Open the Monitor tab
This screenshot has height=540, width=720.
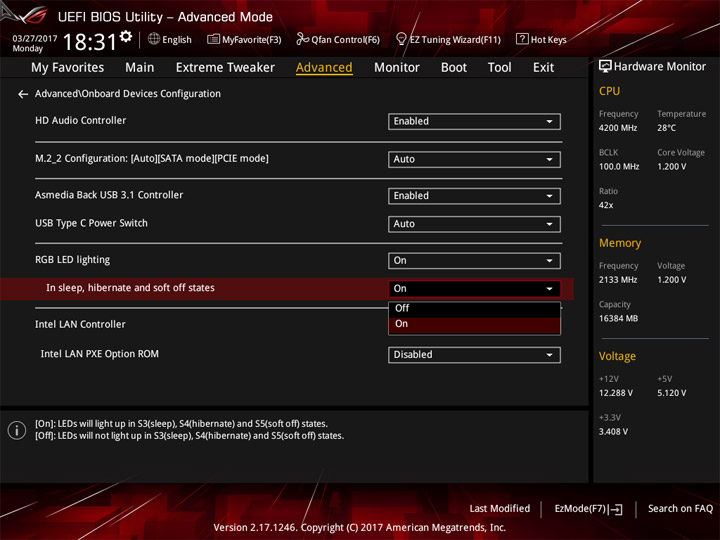point(396,68)
